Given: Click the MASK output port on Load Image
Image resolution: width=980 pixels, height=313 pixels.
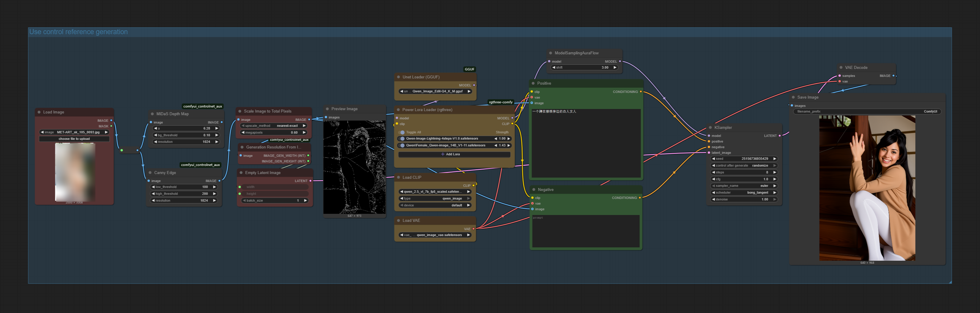Looking at the screenshot, I should point(111,126).
